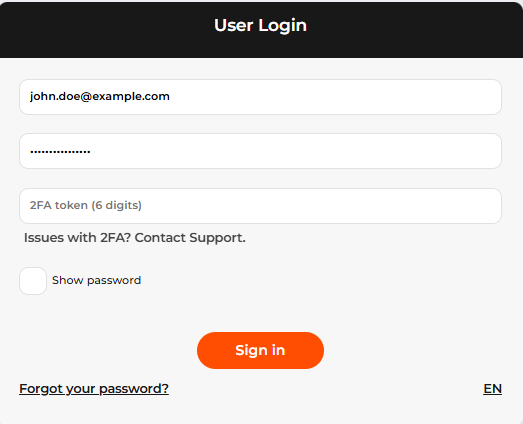
Task: Open the EN language selector
Action: [492, 389]
